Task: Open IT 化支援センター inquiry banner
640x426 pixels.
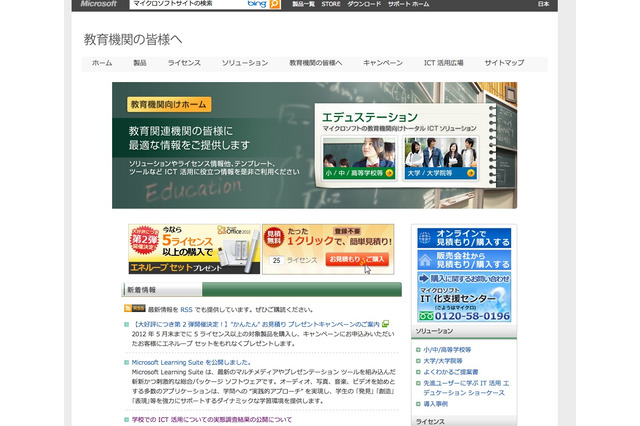Action: 464,297
